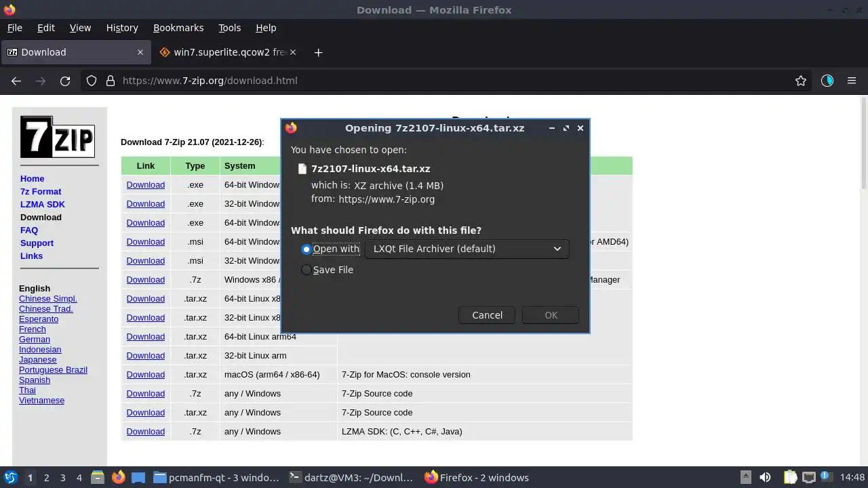Image resolution: width=868 pixels, height=488 pixels.
Task: Open the Firefox hamburger menu
Action: click(852, 81)
